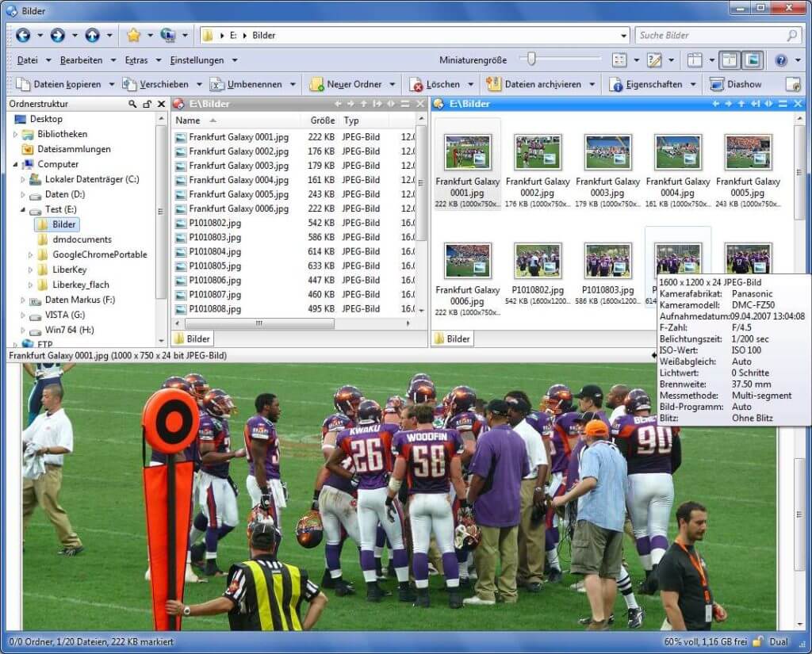This screenshot has width=812, height=654.
Task: Toggle the lock icon in Ordnerstruktur panel
Action: [x=147, y=104]
